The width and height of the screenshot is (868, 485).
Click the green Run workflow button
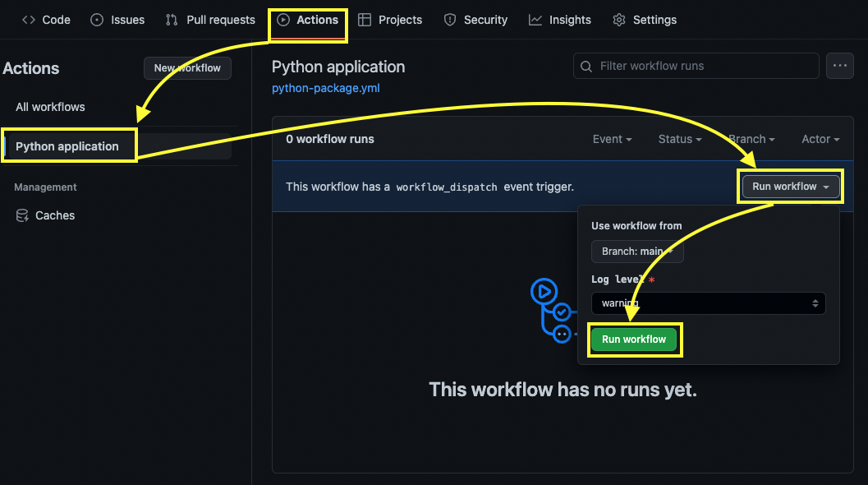[634, 339]
